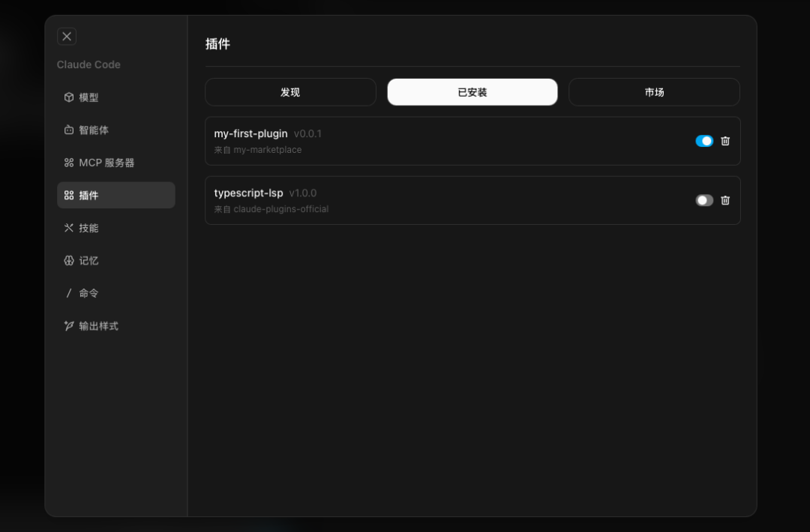This screenshot has width=810, height=532.
Task: Click the tools icon for 技能
Action: (69, 228)
